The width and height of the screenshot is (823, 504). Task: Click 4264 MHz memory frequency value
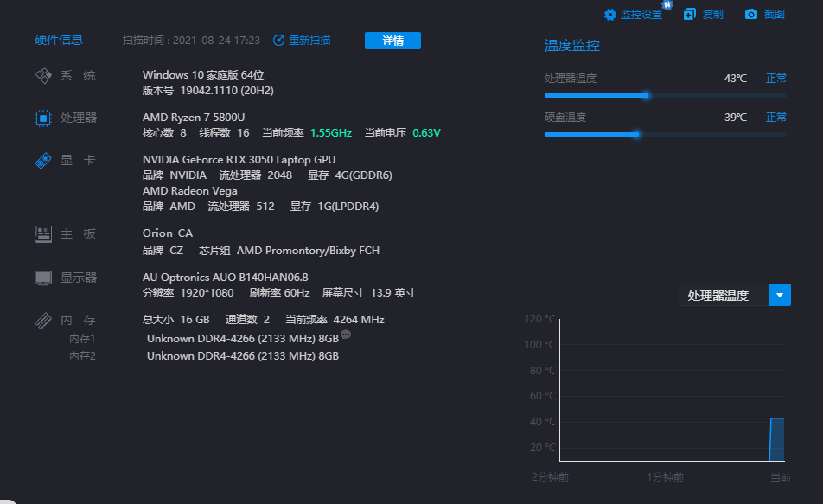(x=359, y=320)
